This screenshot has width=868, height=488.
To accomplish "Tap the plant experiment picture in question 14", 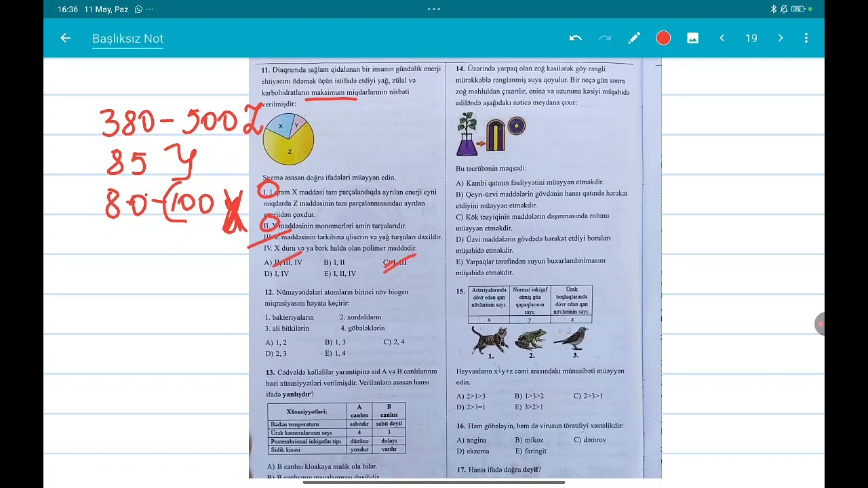I will pos(491,135).
